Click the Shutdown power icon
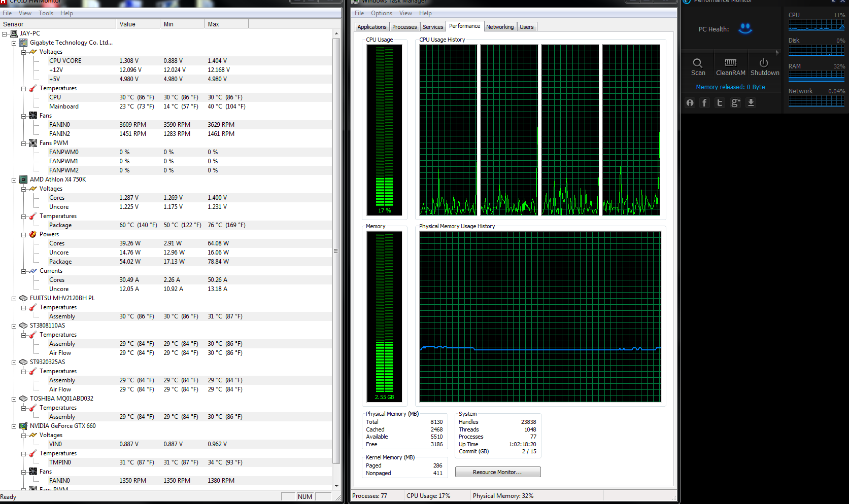This screenshot has height=504, width=849. [x=764, y=63]
